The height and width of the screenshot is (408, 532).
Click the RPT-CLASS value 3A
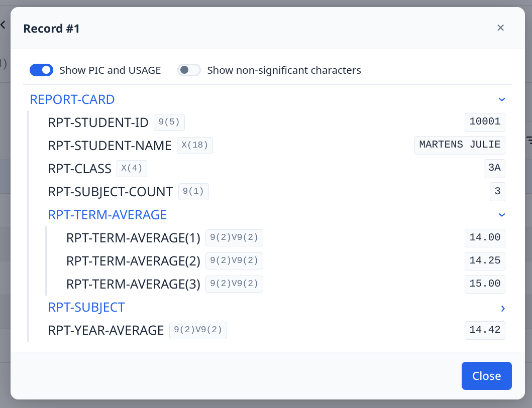[x=494, y=169]
